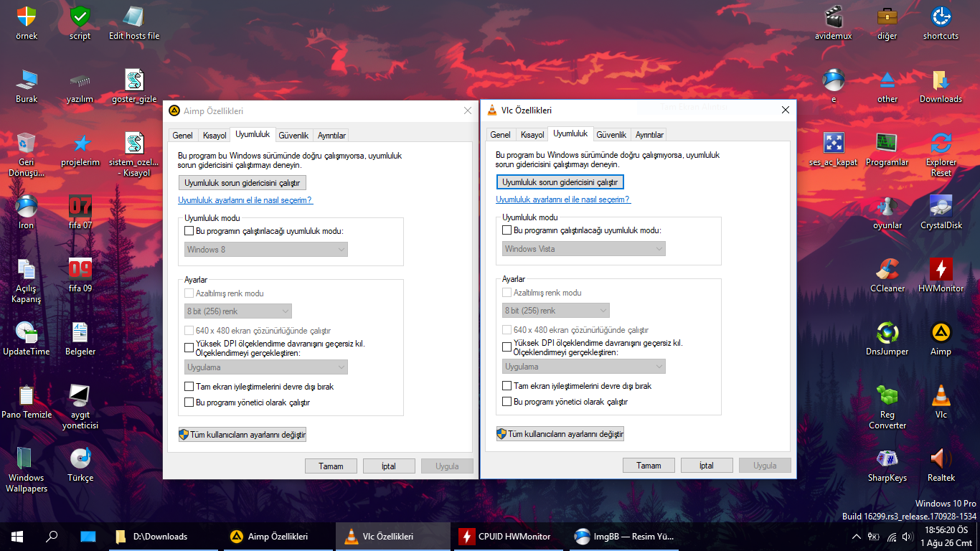
Task: Tick 'Tam ekran iyileştirmelerini' checkbox in Vlc window
Action: coord(507,386)
